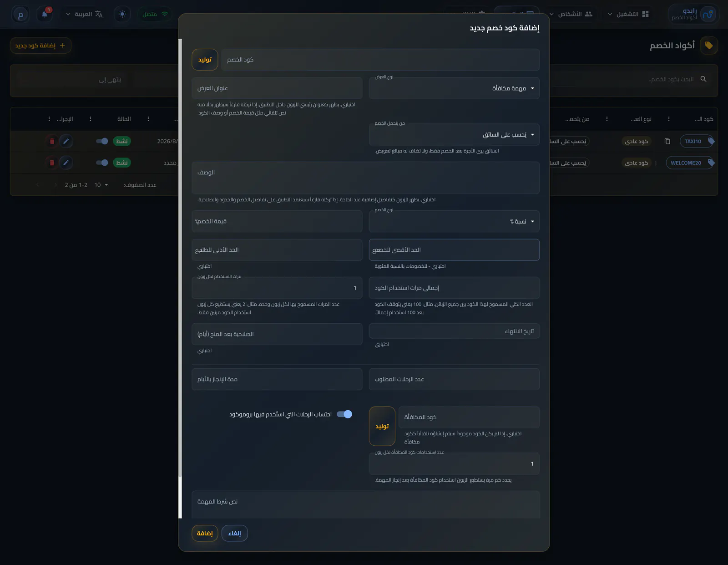
Task: Open notifications bell with red badge
Action: (45, 14)
